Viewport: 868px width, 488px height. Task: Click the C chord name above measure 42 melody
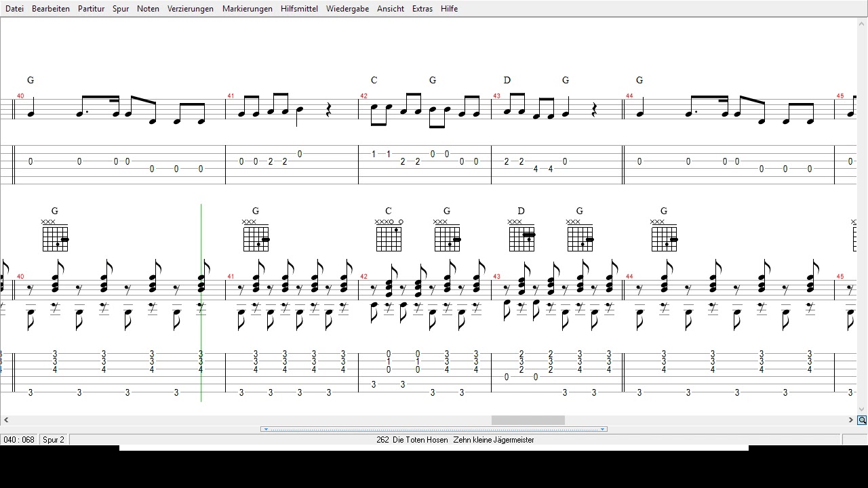tap(374, 80)
